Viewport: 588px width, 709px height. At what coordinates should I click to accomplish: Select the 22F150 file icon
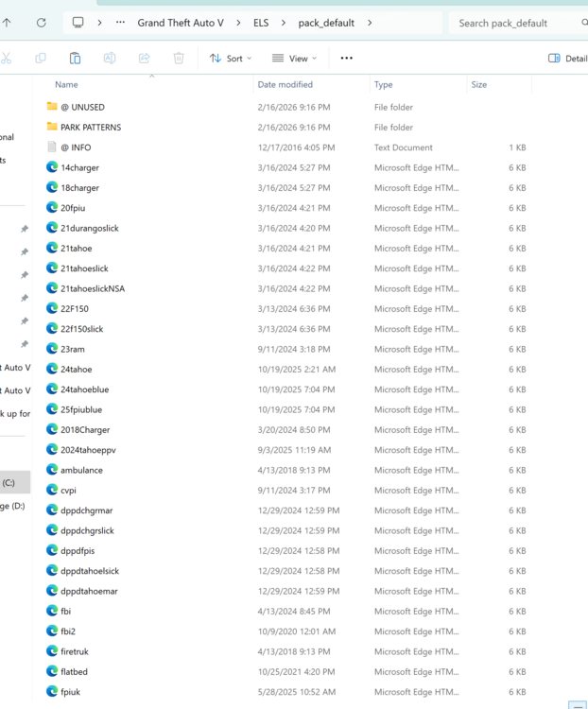point(52,308)
